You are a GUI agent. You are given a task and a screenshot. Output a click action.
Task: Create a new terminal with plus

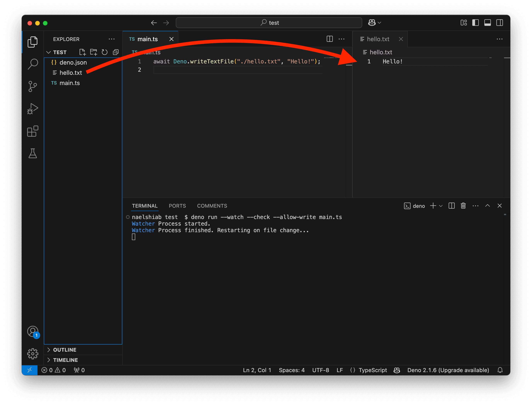(433, 206)
